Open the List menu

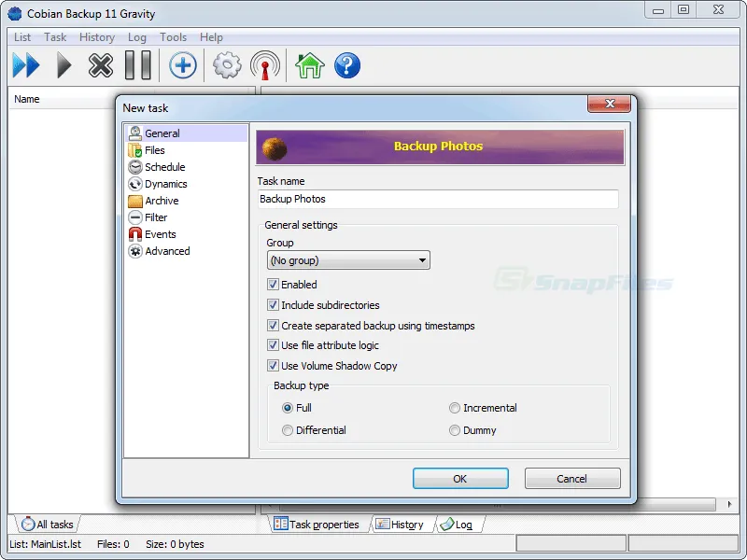[x=21, y=37]
